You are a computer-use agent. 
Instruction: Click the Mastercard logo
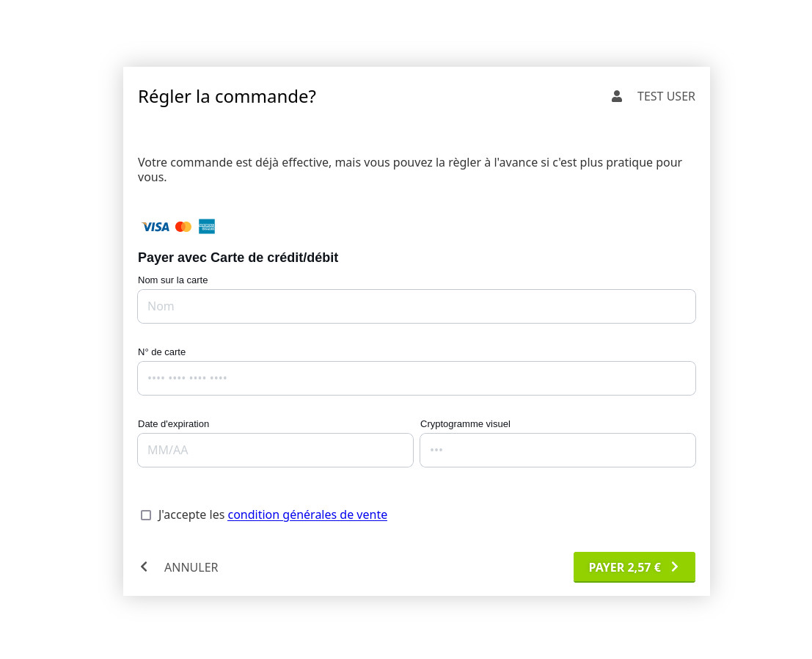tap(183, 227)
